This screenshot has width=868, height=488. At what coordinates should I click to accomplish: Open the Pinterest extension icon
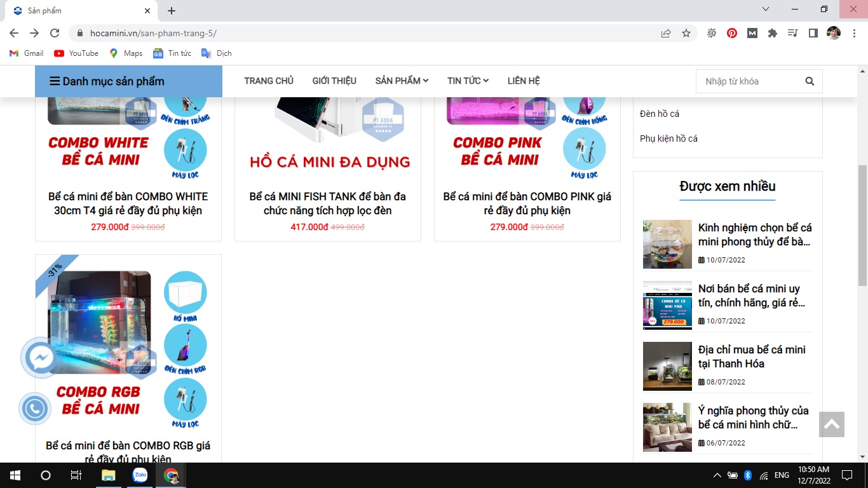tap(732, 33)
